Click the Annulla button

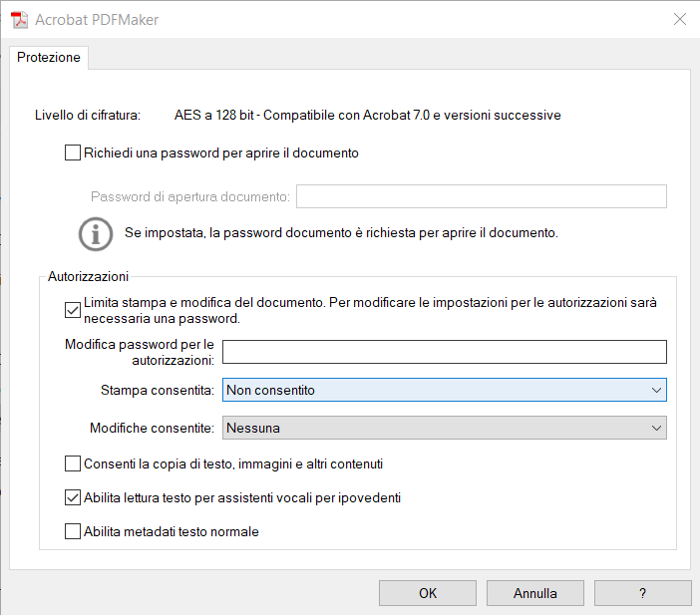tap(535, 593)
